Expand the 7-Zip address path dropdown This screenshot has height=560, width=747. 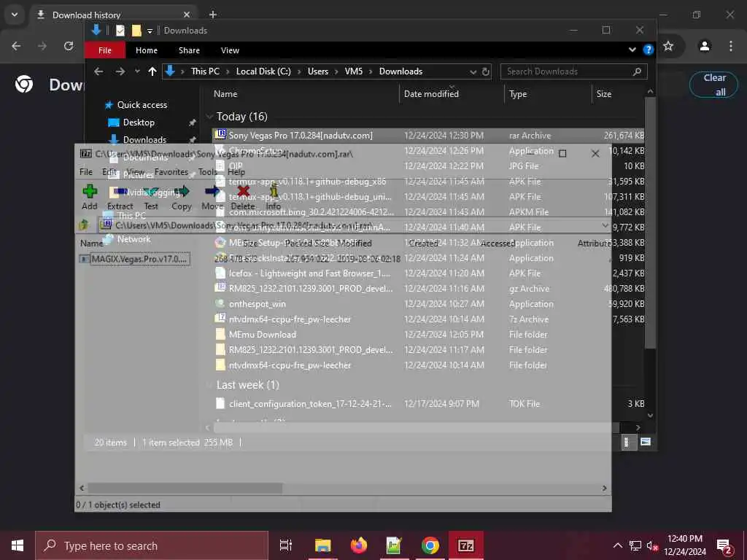click(605, 225)
